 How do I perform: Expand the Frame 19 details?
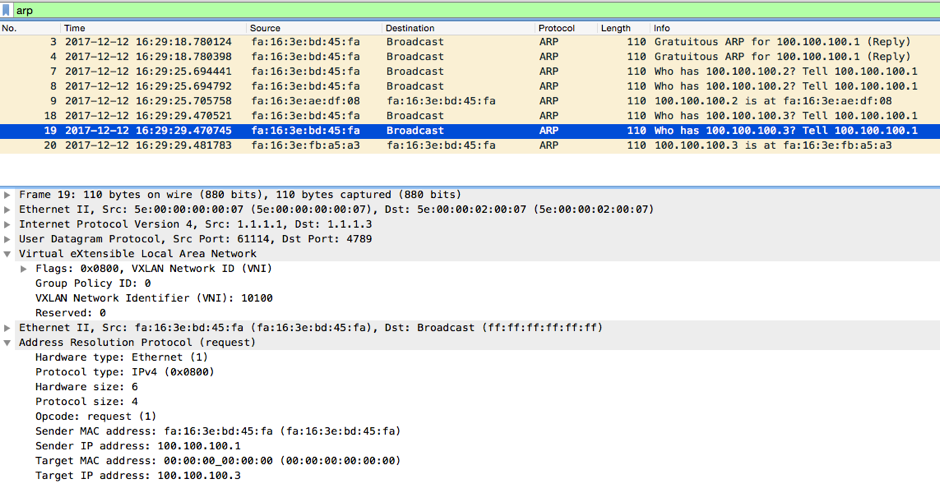pos(9,195)
